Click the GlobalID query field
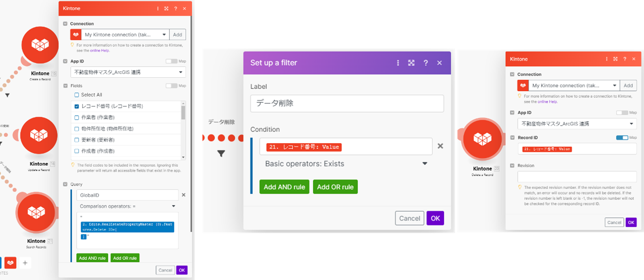This screenshot has width=644, height=280. pyautogui.click(x=127, y=195)
